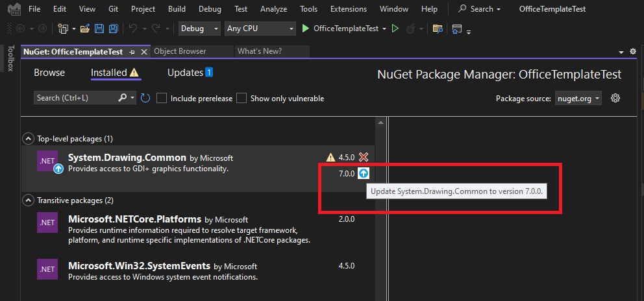Open the Test menu

[241, 8]
